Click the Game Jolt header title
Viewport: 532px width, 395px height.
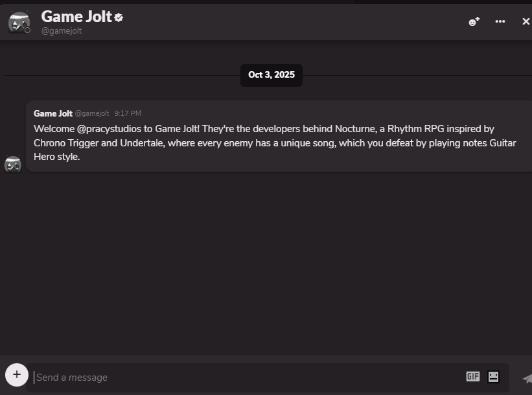coord(76,17)
